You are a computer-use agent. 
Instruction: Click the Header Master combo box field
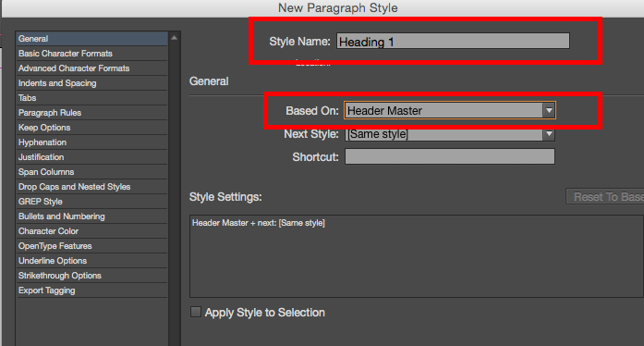(444, 111)
